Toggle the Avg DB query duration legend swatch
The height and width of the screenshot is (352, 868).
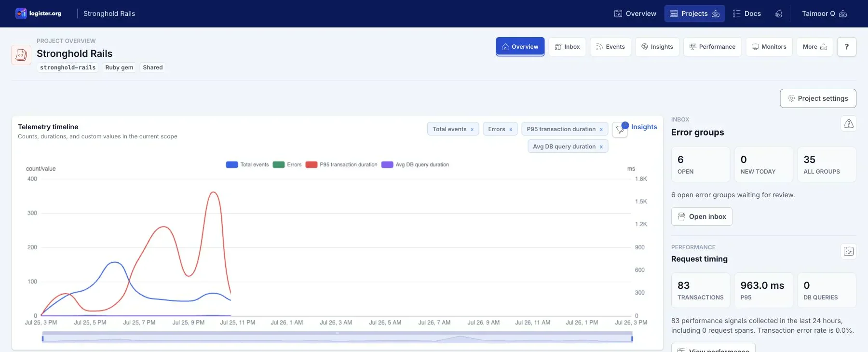pos(387,164)
